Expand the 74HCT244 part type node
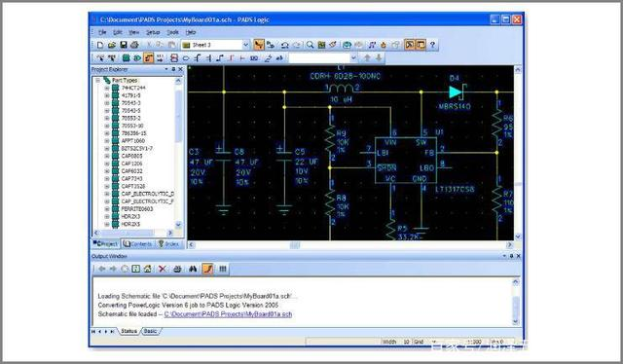Image resolution: width=623 pixels, height=364 pixels. pos(107,88)
